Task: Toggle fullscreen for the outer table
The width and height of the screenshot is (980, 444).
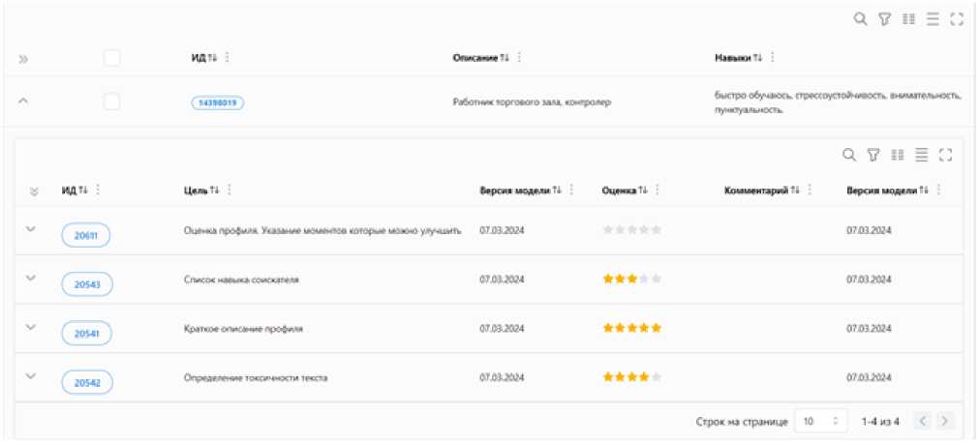Action: tap(957, 18)
